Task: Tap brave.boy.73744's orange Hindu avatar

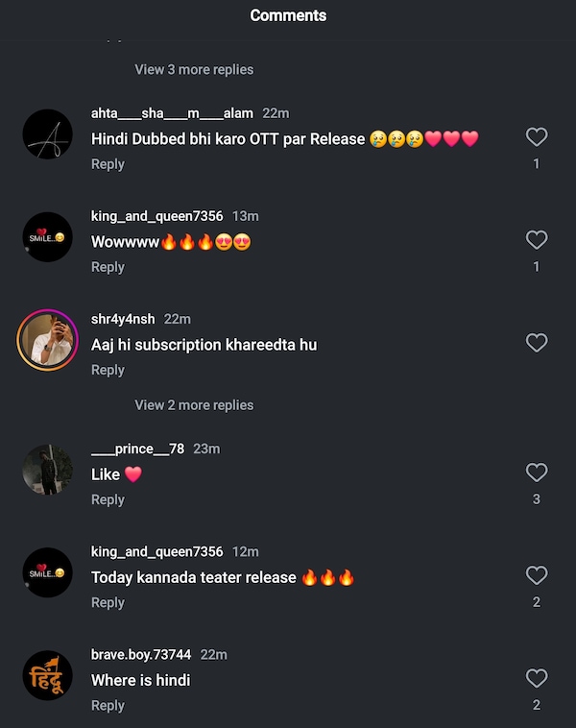Action: [x=47, y=676]
